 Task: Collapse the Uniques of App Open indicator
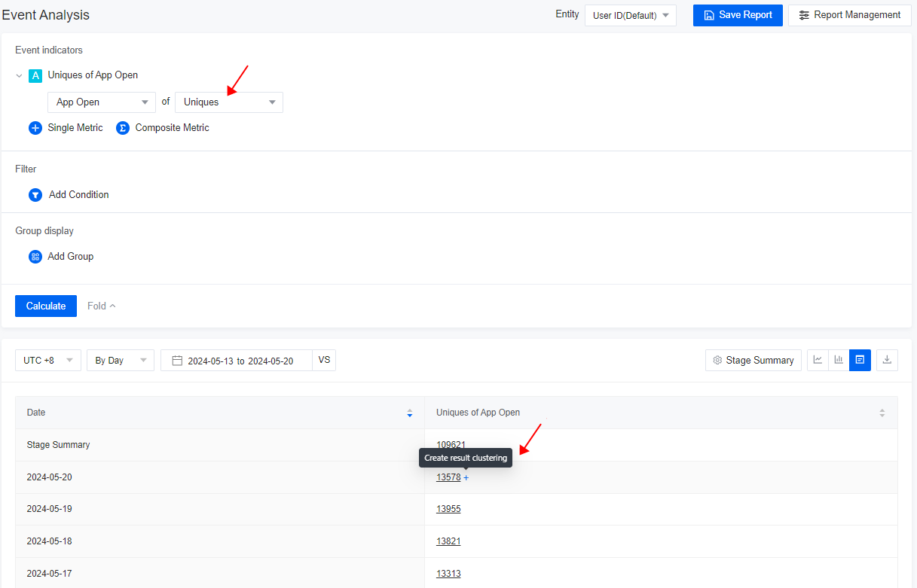(x=18, y=75)
